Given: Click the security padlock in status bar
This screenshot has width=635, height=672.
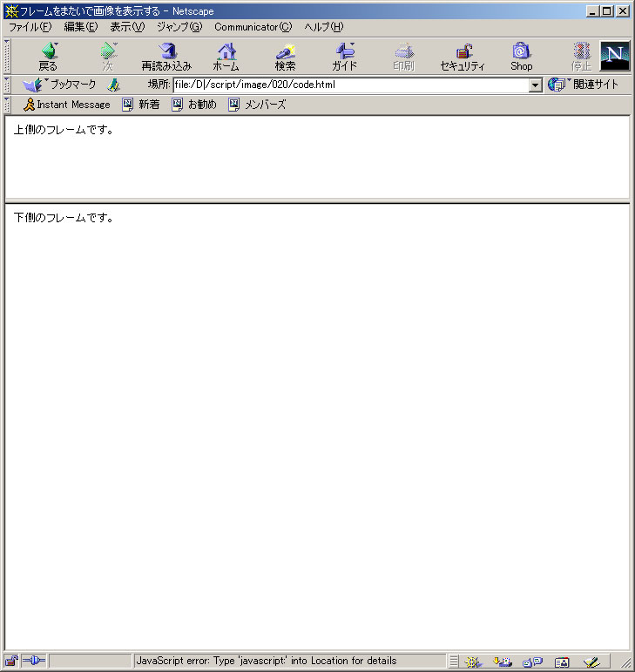Looking at the screenshot, I should pyautogui.click(x=11, y=661).
